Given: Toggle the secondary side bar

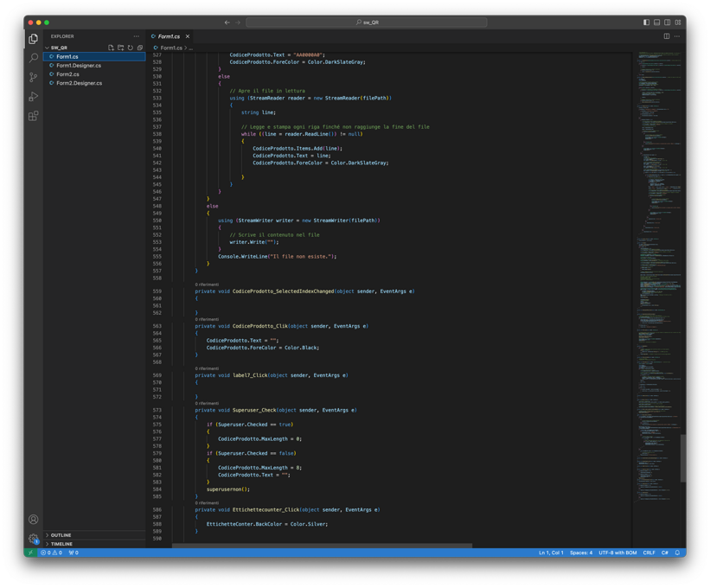Looking at the screenshot, I should pos(668,22).
